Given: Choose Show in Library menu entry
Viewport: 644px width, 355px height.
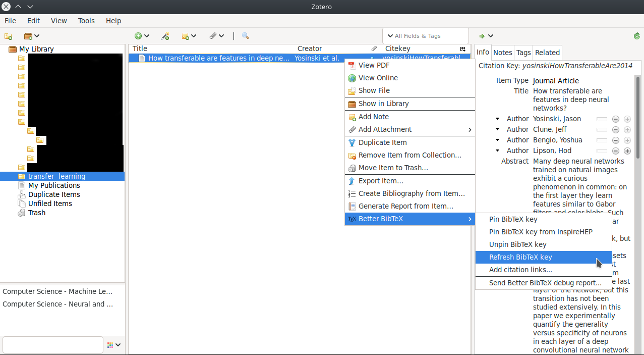Looking at the screenshot, I should [x=410, y=104].
